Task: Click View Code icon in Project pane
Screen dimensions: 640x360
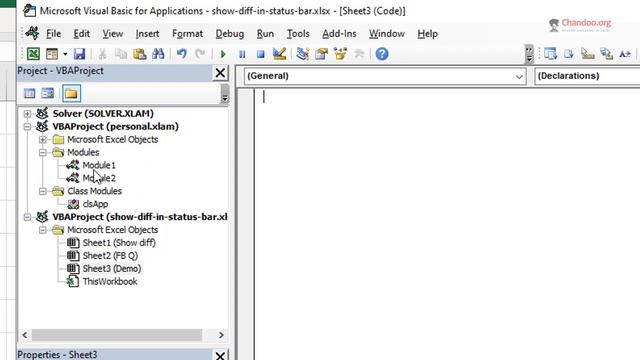Action: [29, 93]
